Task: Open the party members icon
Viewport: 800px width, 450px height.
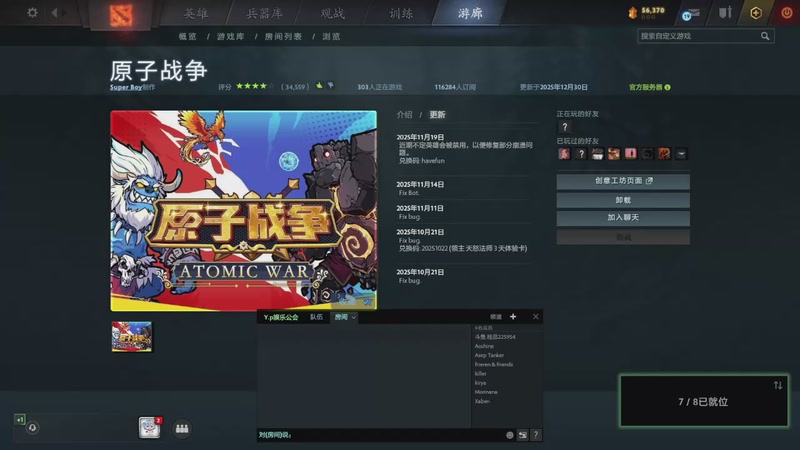Action: [x=182, y=429]
